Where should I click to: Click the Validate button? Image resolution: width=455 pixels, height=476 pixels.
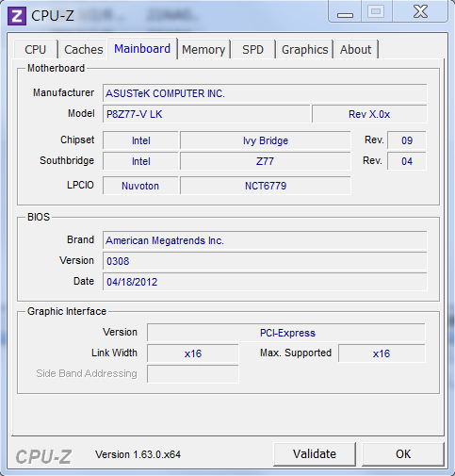315,454
